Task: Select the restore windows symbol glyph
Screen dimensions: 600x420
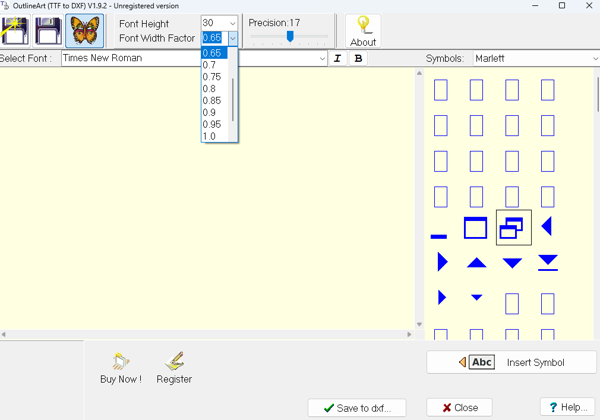Action: click(x=512, y=228)
